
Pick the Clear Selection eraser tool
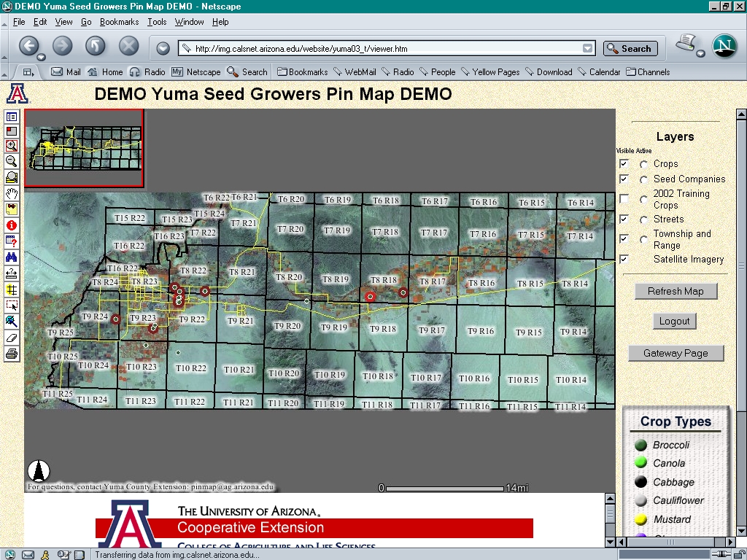[x=12, y=338]
